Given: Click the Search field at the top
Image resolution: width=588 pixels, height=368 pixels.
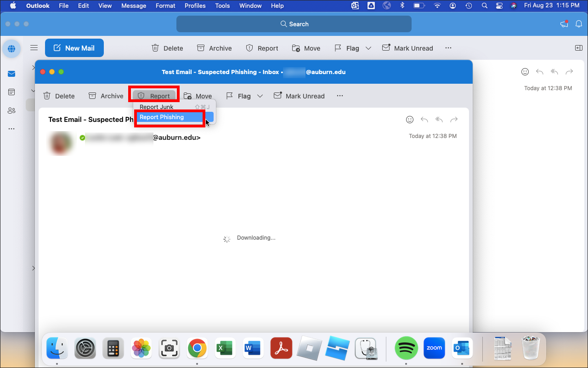Looking at the screenshot, I should pos(294,23).
